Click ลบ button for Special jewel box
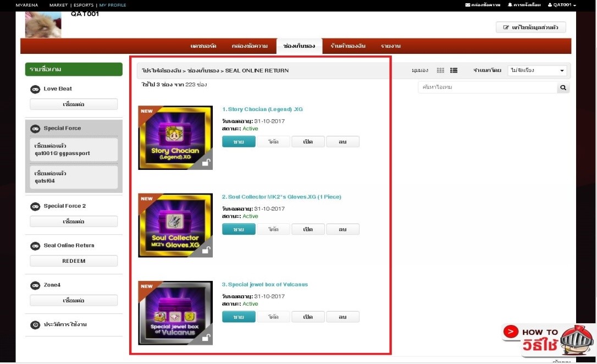 tap(342, 317)
